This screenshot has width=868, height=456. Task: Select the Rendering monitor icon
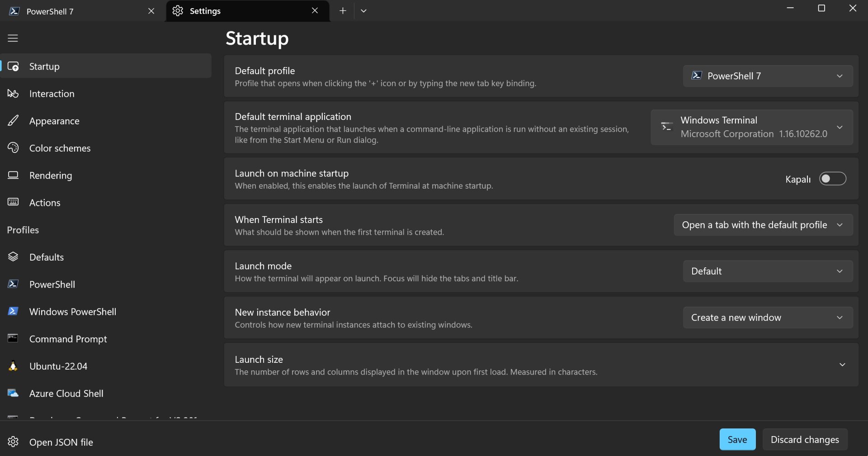tap(13, 175)
